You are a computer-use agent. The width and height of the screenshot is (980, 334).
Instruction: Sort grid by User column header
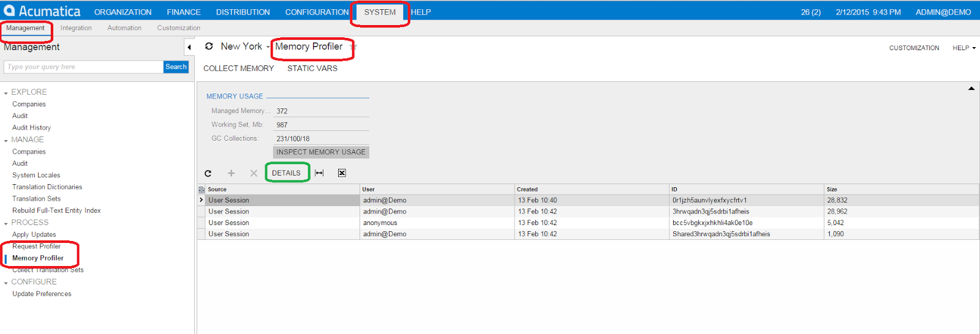click(x=437, y=190)
